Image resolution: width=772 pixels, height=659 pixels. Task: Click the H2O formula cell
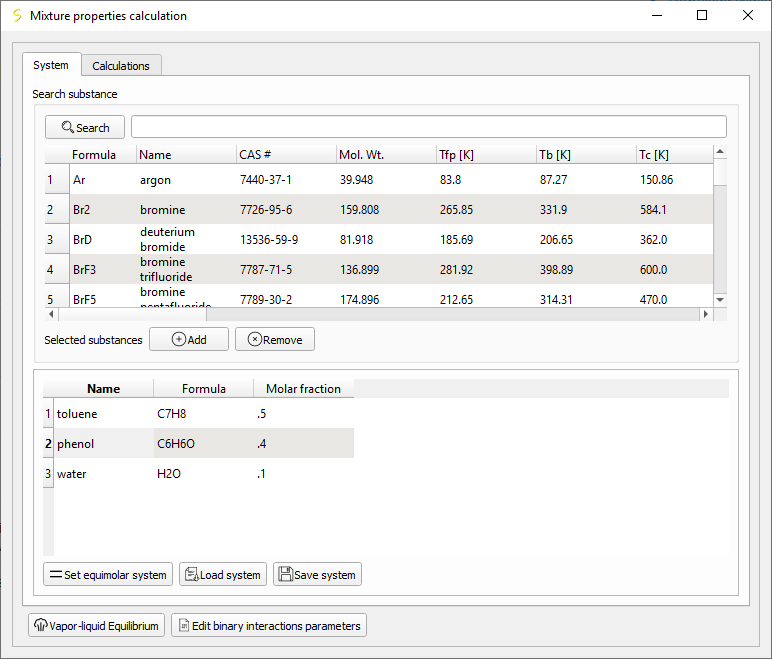point(203,474)
